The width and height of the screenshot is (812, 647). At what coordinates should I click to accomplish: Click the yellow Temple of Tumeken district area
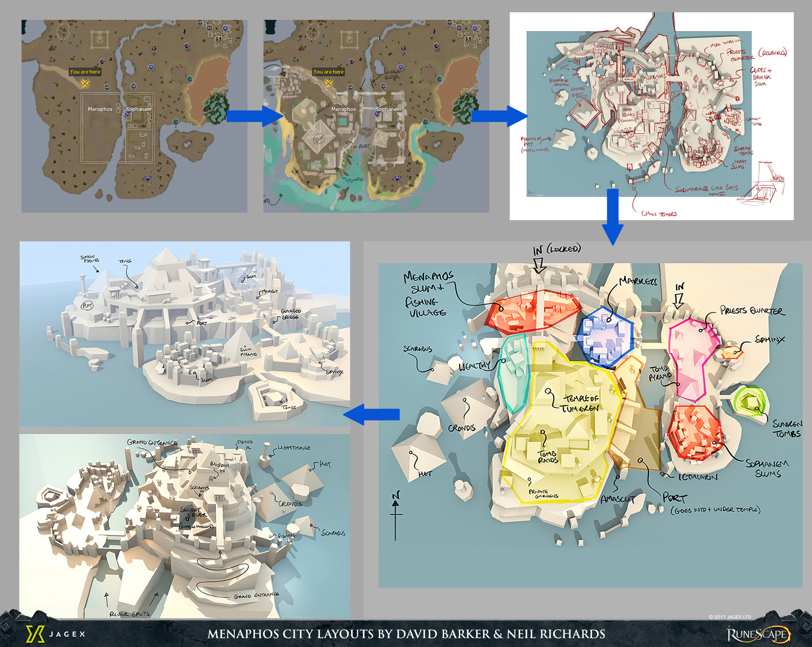coord(562,423)
